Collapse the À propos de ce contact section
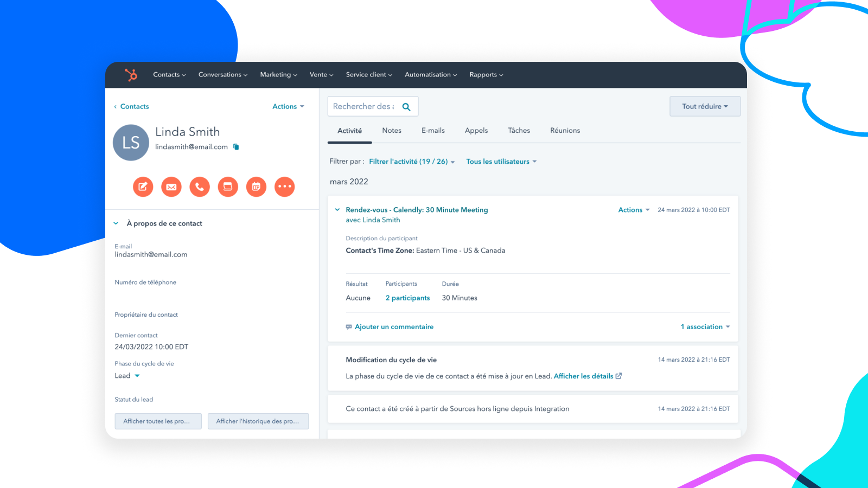The width and height of the screenshot is (868, 488). click(116, 223)
